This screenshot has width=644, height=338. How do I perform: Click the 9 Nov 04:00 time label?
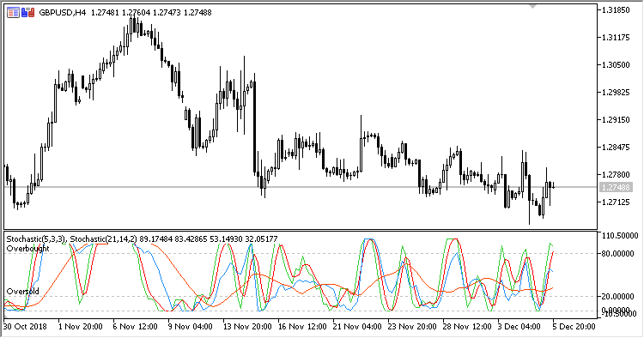pos(190,327)
